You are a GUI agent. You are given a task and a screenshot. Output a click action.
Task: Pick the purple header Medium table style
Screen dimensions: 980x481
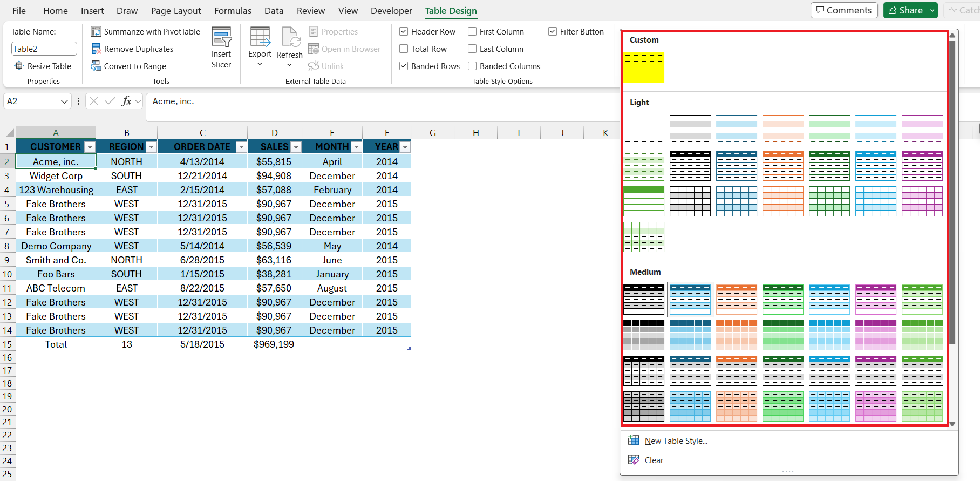(x=876, y=300)
